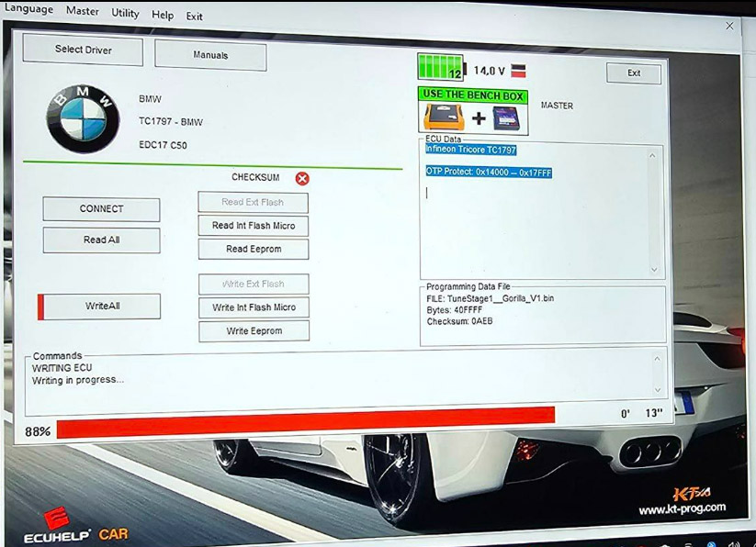The height and width of the screenshot is (547, 756).
Task: Click the Exit button beside the voltage reading
Action: [x=634, y=73]
